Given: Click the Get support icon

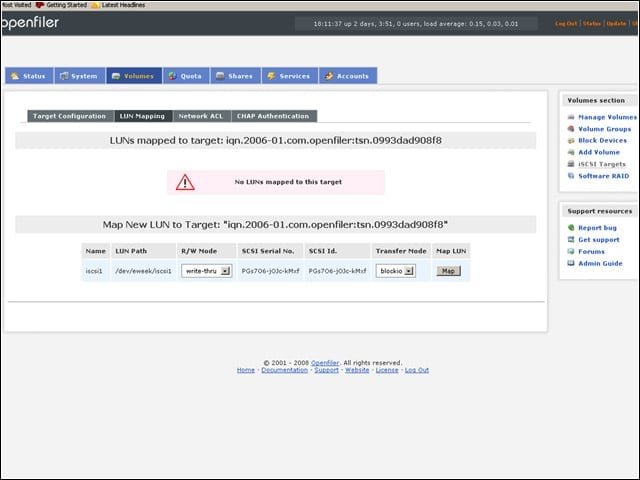Looking at the screenshot, I should pyautogui.click(x=571, y=240).
